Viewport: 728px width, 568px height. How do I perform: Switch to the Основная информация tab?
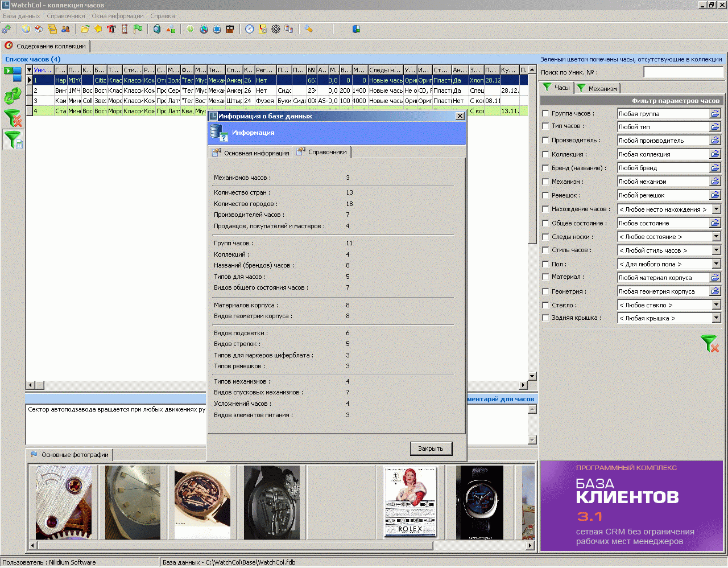tap(251, 153)
